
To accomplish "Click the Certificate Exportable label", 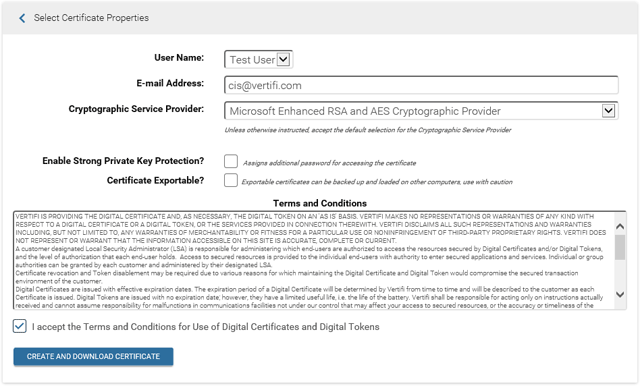I will coord(155,180).
